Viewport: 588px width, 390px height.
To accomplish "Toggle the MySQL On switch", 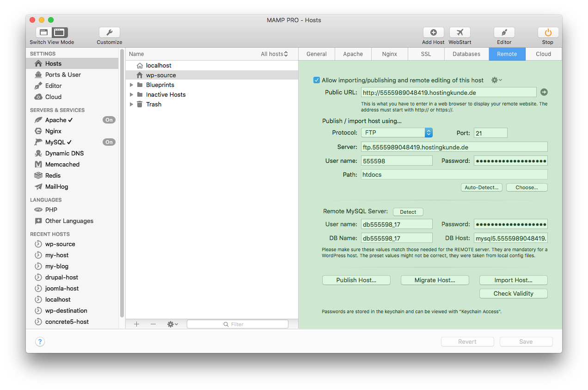I will [109, 142].
